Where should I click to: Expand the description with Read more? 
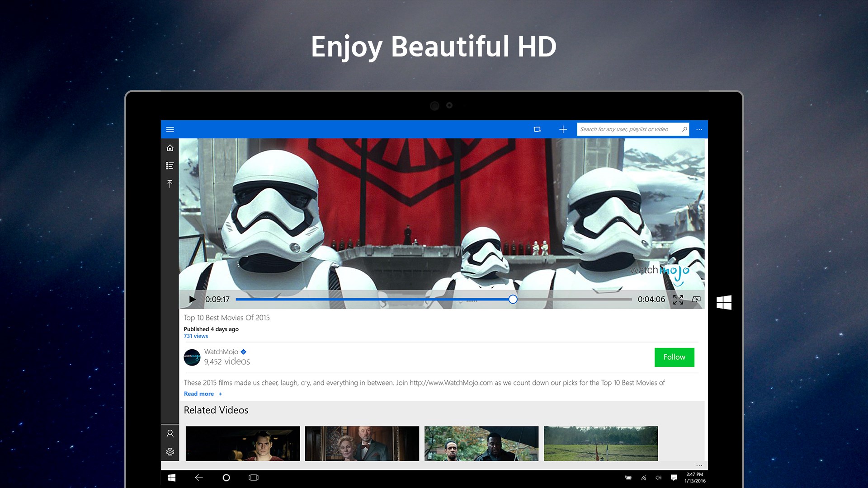(198, 394)
